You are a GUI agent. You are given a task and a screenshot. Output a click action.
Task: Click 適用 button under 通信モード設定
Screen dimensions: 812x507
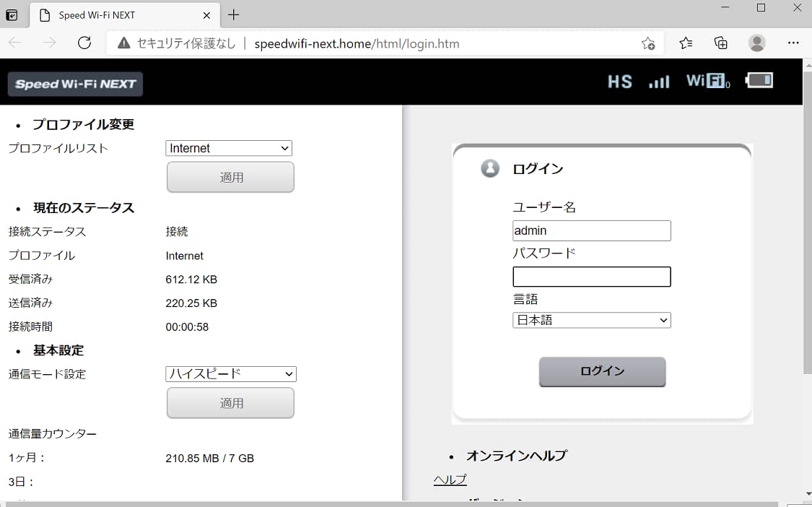230,403
